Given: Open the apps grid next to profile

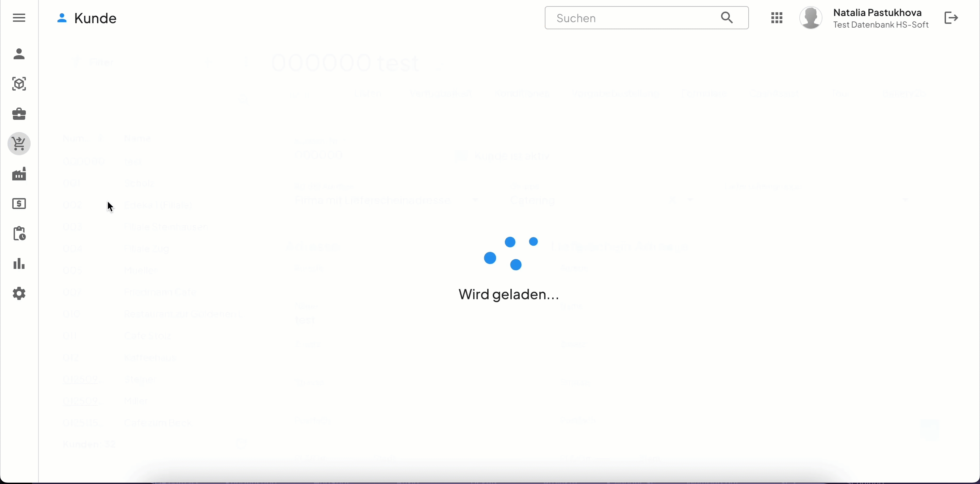Looking at the screenshot, I should pos(777,17).
